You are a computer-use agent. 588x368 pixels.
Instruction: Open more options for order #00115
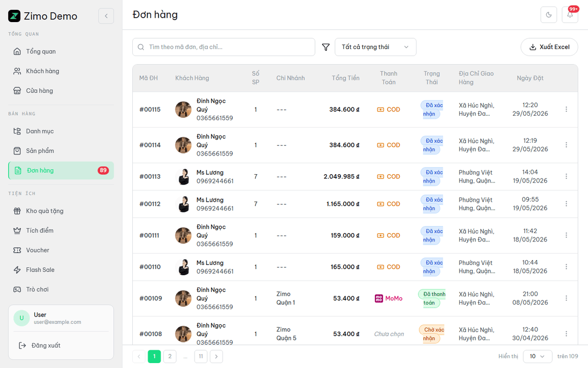pyautogui.click(x=566, y=109)
